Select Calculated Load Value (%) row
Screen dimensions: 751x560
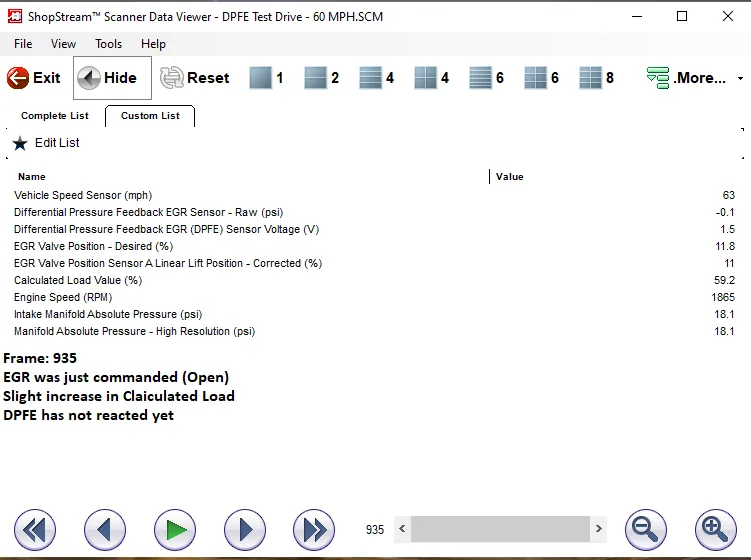pyautogui.click(x=375, y=280)
